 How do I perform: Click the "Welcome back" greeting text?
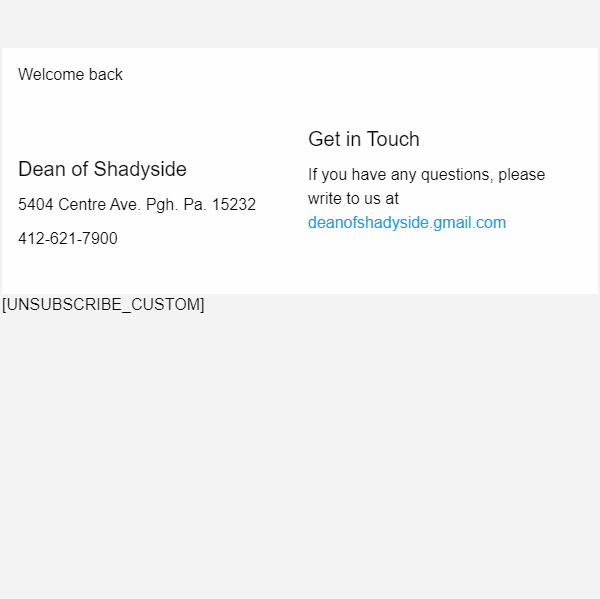(x=70, y=75)
